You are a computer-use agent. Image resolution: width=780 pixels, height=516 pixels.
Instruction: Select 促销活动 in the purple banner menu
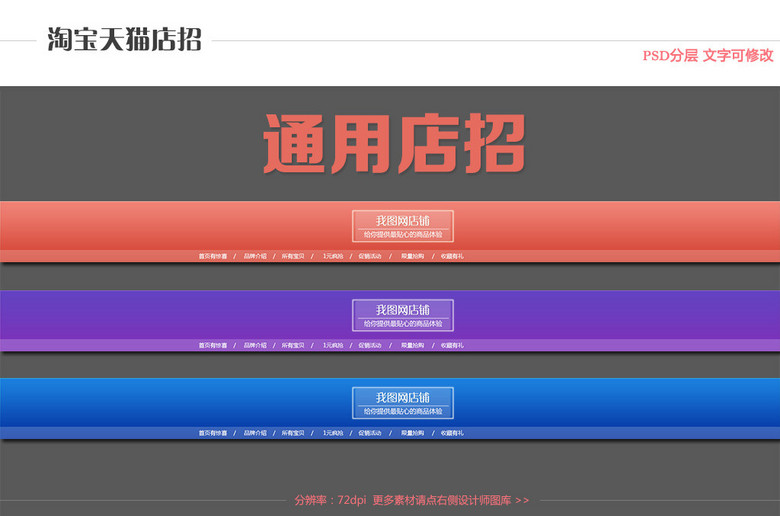(370, 345)
